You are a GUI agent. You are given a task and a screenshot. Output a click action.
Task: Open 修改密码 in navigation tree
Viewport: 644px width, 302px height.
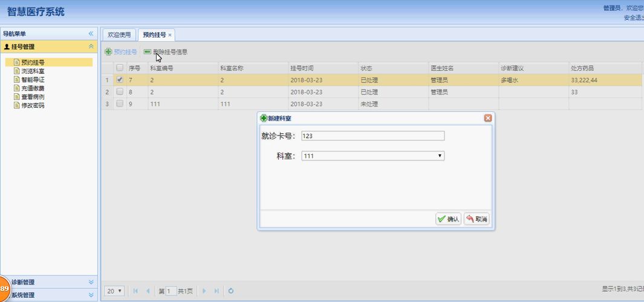33,105
